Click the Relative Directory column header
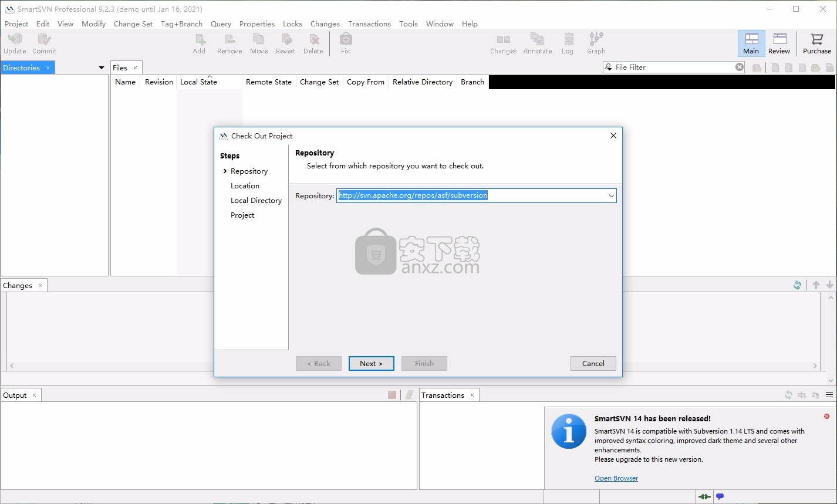The image size is (837, 504). point(423,82)
